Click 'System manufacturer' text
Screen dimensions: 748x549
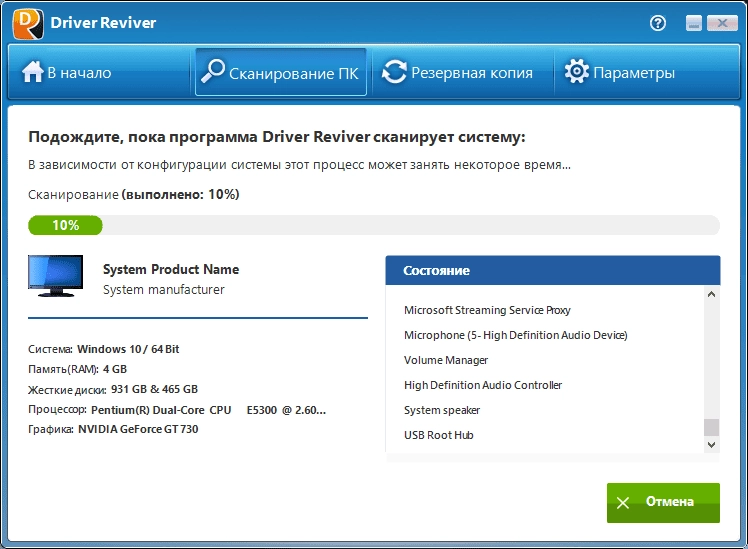point(164,290)
